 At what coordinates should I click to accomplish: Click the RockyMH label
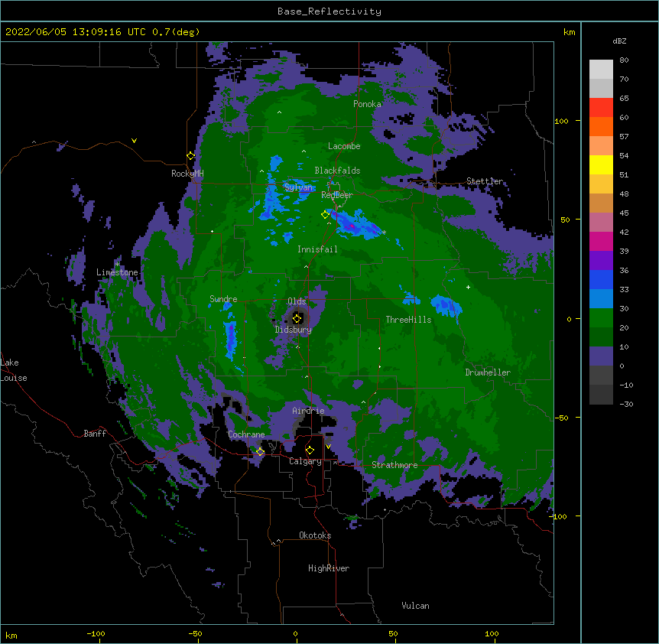(x=187, y=174)
